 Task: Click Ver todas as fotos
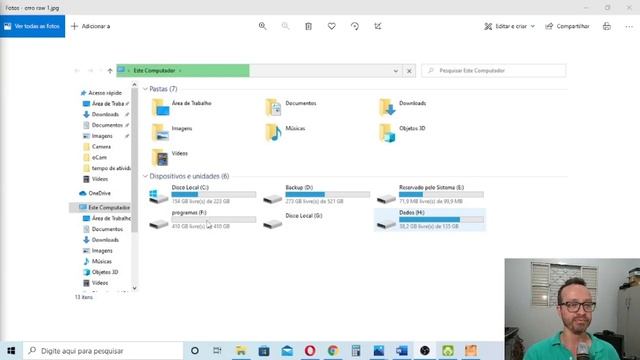pyautogui.click(x=32, y=26)
